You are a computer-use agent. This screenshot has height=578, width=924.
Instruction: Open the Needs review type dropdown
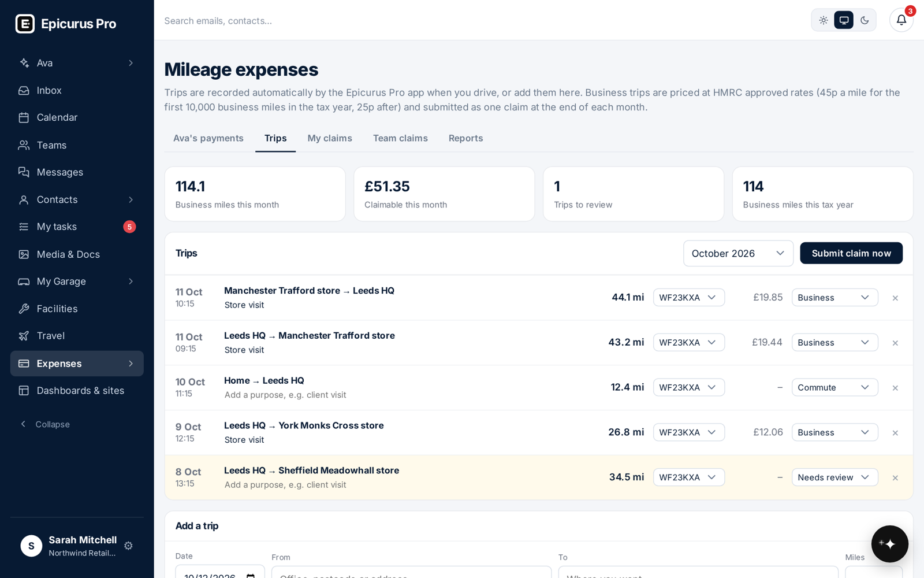[x=834, y=477]
